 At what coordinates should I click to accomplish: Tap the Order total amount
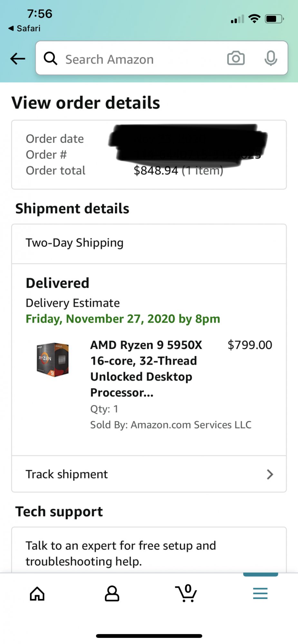[178, 171]
